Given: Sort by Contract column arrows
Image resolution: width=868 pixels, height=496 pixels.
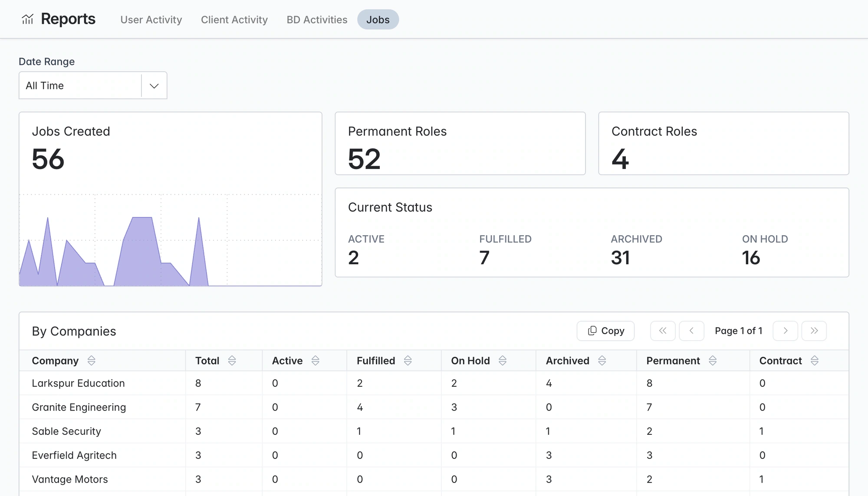Looking at the screenshot, I should click(815, 361).
